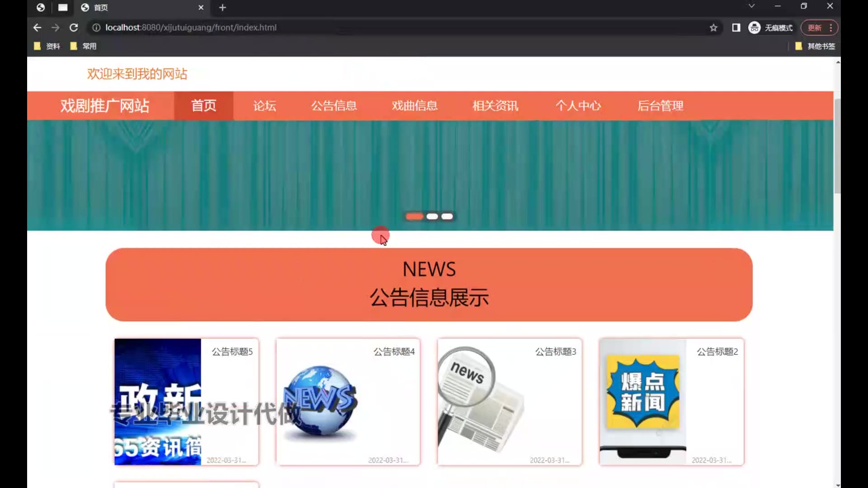This screenshot has width=868, height=488.
Task: Click the site info icon in address bar
Action: coord(96,28)
